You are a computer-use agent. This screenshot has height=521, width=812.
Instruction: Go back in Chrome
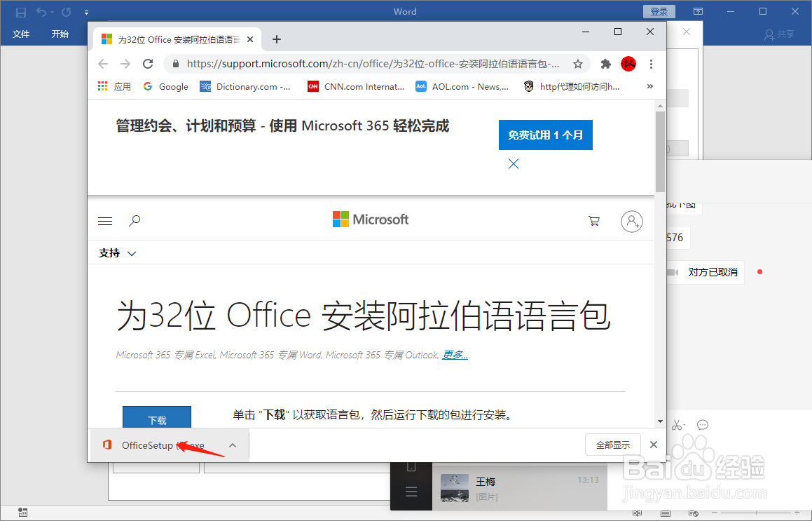tap(103, 64)
